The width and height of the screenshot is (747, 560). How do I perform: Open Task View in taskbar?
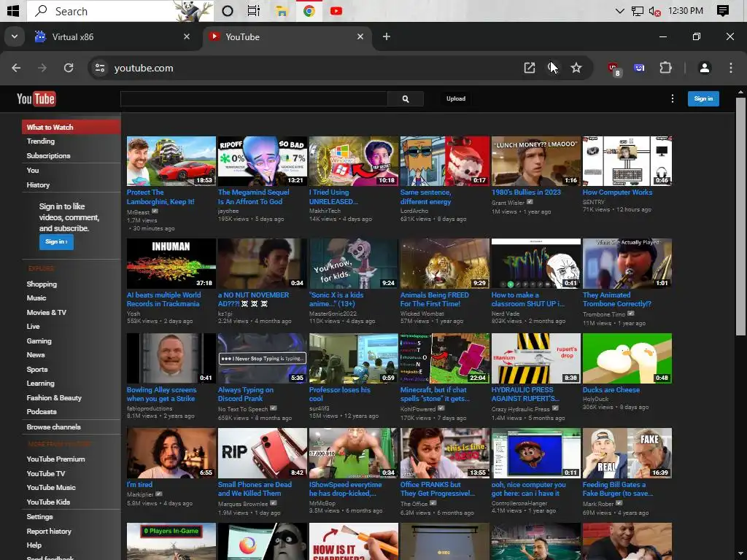254,10
